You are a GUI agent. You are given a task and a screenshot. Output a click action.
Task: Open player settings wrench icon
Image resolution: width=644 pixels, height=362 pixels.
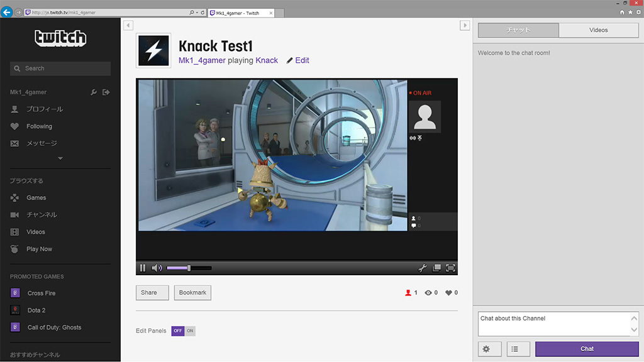pyautogui.click(x=422, y=268)
